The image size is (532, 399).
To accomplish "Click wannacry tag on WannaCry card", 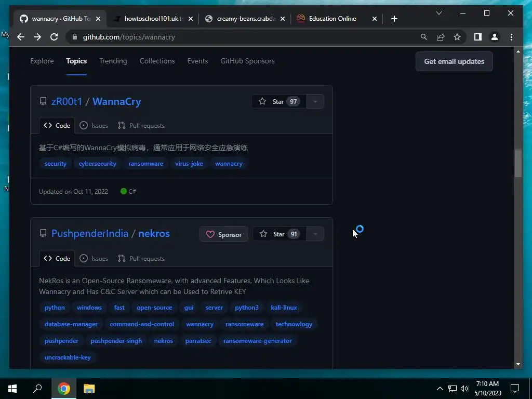I will (x=229, y=164).
